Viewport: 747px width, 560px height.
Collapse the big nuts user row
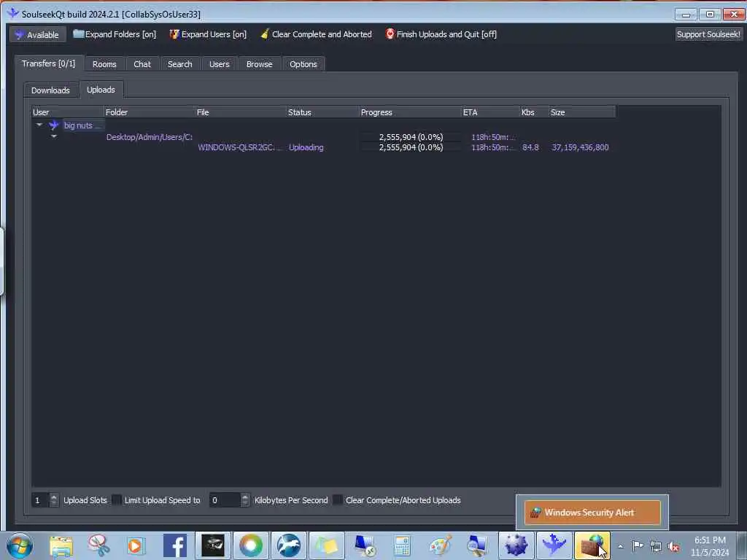[x=39, y=125]
